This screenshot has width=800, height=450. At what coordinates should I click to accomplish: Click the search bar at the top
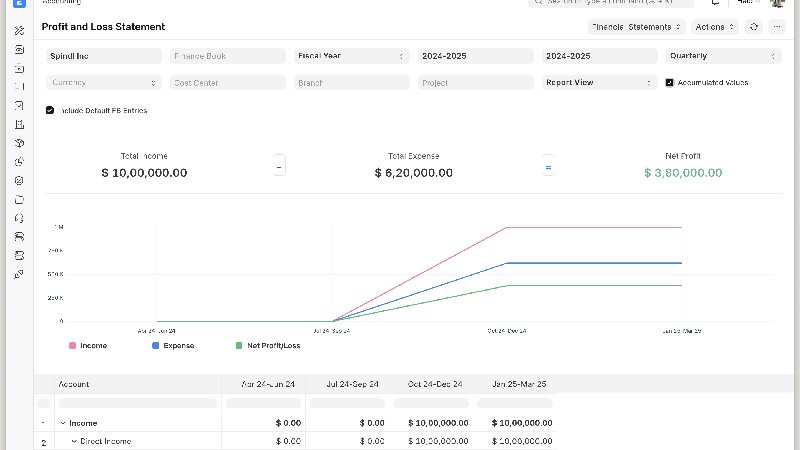point(611,3)
